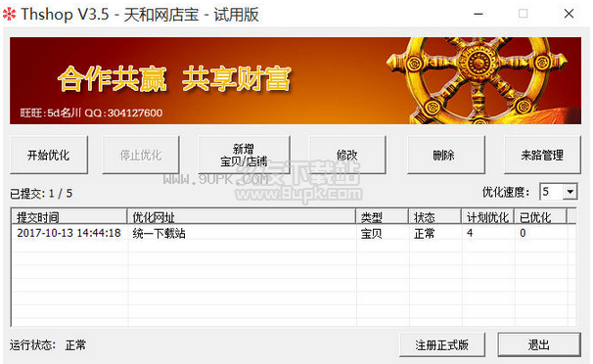Open 来路管理
The height and width of the screenshot is (364, 593).
pos(542,155)
